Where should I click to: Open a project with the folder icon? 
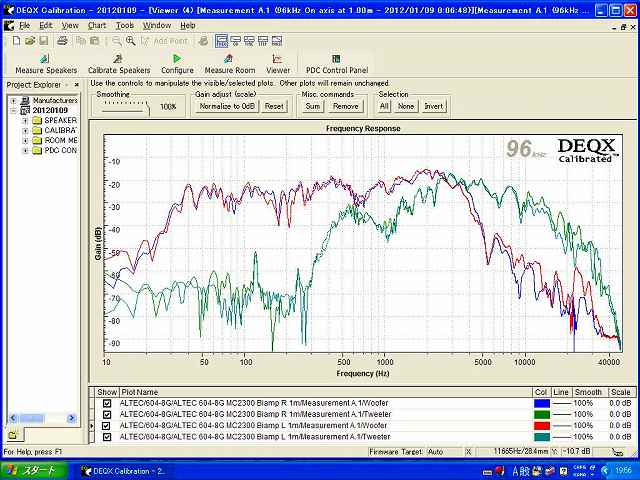tap(30, 40)
